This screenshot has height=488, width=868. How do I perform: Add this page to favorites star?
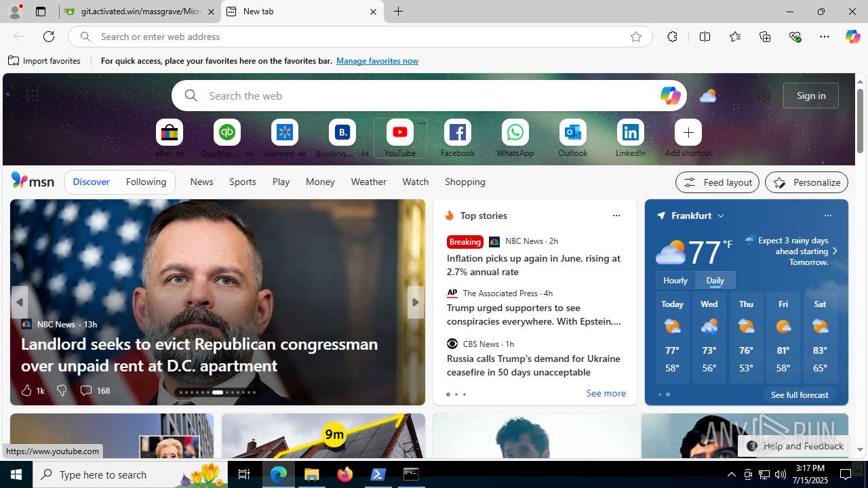click(x=635, y=37)
